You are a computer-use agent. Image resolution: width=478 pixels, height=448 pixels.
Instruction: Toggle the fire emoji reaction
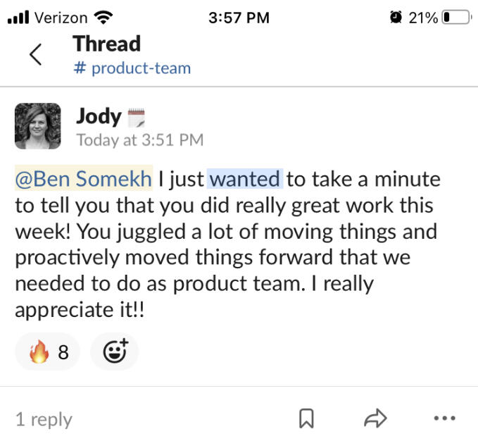click(47, 351)
